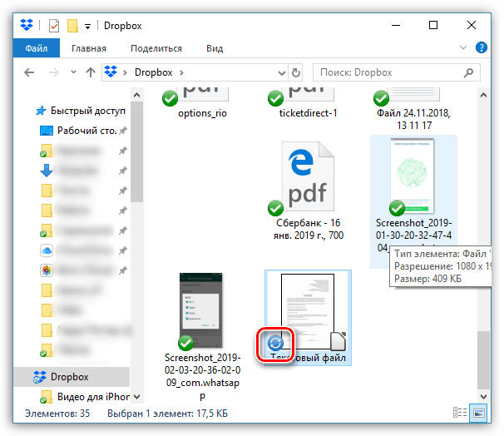The height and width of the screenshot is (436, 504).
Task: Expand the chevron after Dropbox breadcrumb
Action: coord(181,72)
